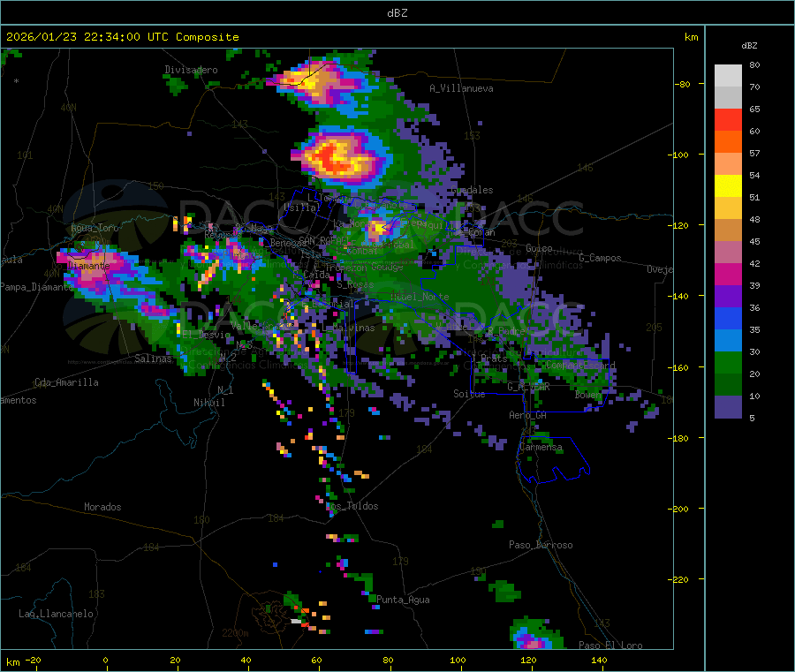Click the 'Paso_El_Loro' location label
The image size is (795, 672).
pyautogui.click(x=610, y=646)
